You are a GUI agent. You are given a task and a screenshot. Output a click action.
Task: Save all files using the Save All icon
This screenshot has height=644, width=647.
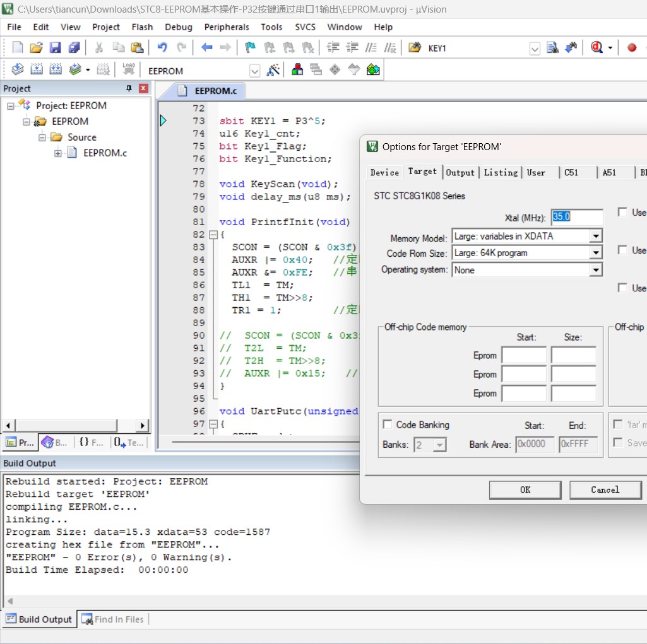(x=74, y=47)
